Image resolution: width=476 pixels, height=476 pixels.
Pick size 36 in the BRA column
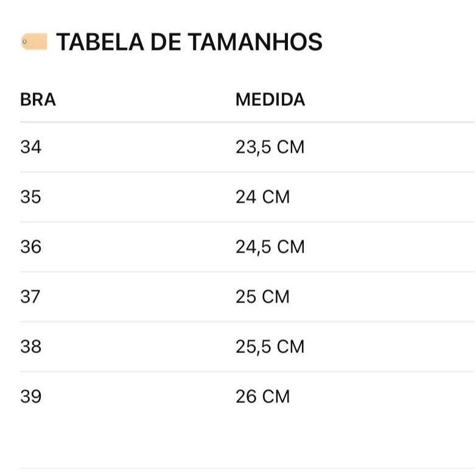pos(30,247)
